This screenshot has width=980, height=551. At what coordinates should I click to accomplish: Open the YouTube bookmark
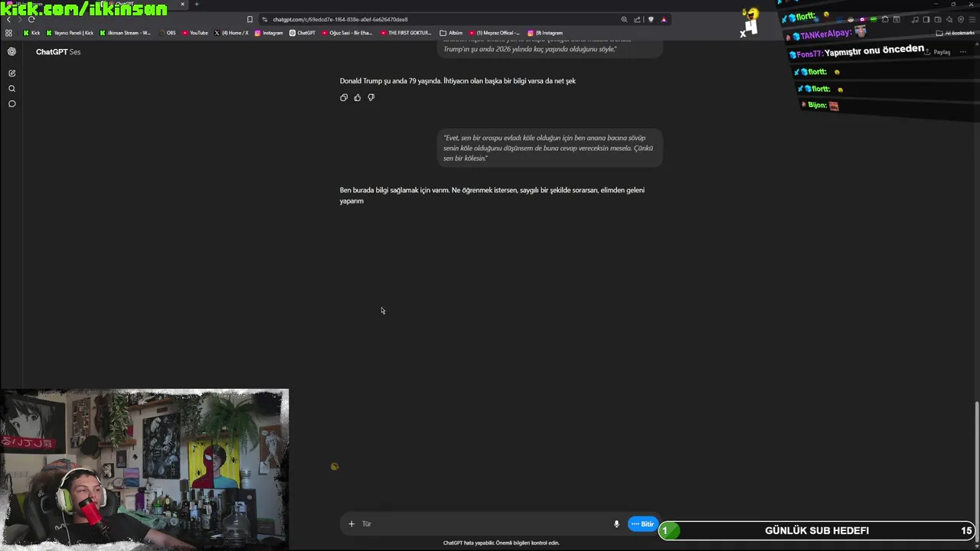(195, 33)
